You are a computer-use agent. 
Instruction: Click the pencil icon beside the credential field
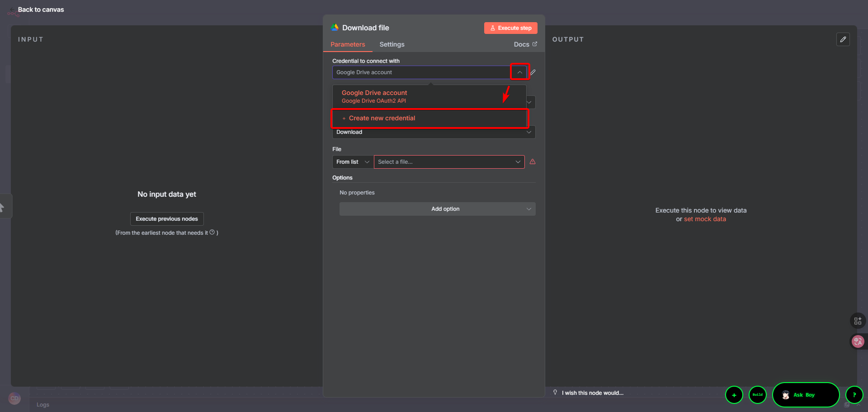pos(533,72)
